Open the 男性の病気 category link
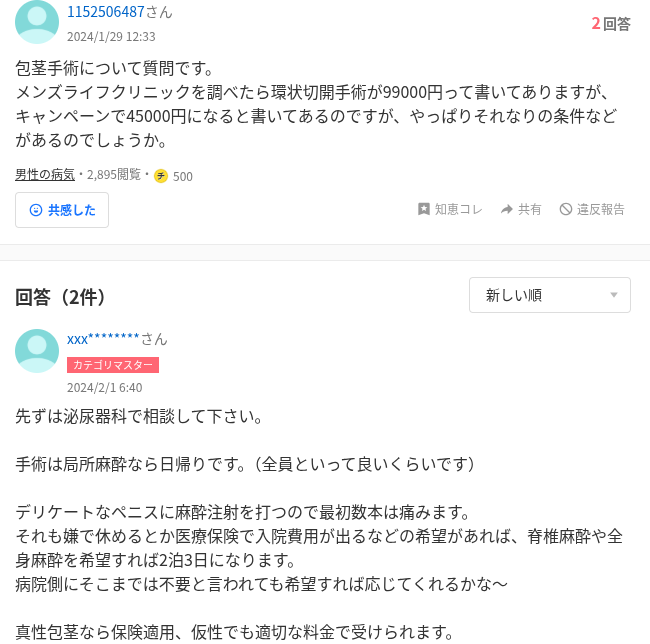 coord(44,175)
